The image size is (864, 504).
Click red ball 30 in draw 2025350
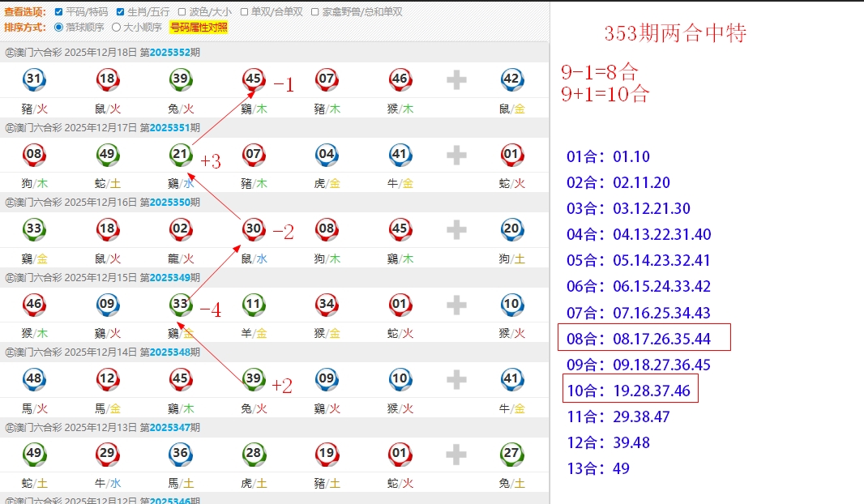(254, 229)
